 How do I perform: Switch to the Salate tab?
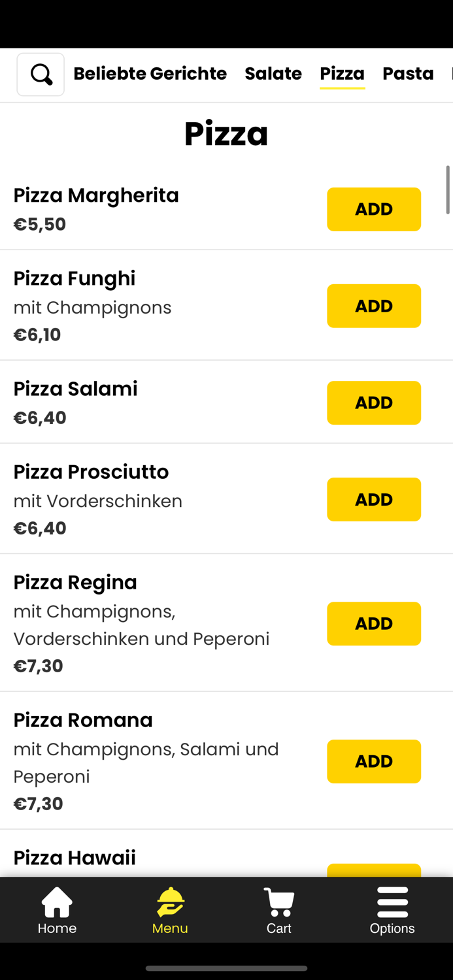click(x=273, y=74)
